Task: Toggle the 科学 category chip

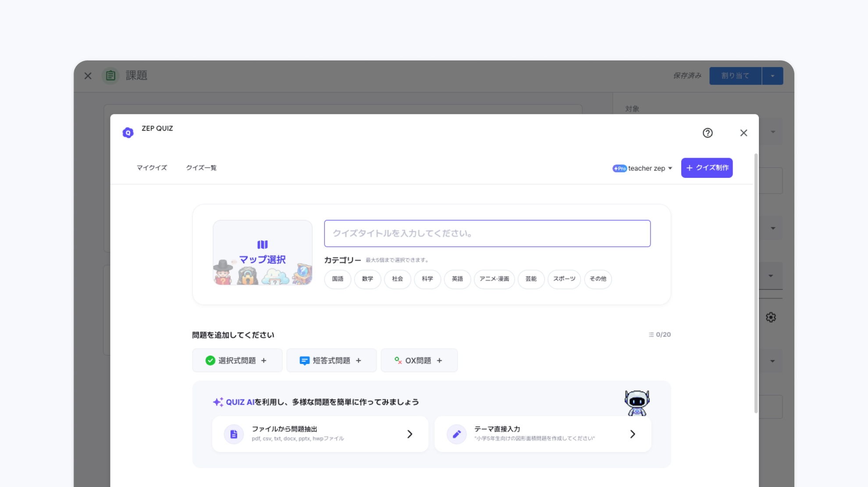Action: click(x=427, y=279)
